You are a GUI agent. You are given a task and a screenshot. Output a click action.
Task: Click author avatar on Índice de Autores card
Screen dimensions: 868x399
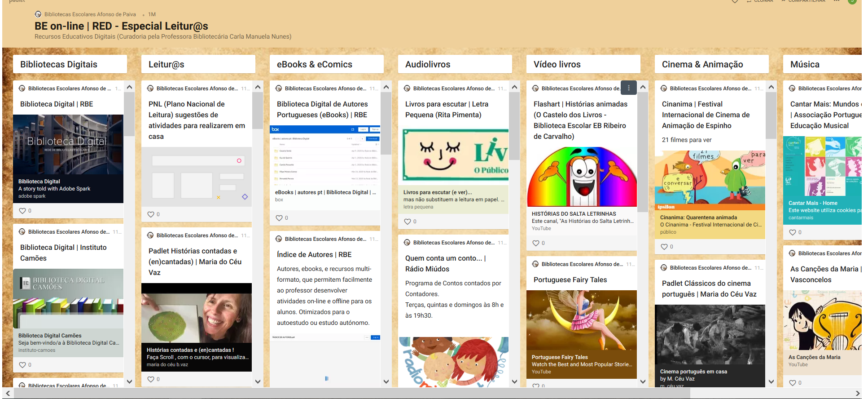pos(279,239)
